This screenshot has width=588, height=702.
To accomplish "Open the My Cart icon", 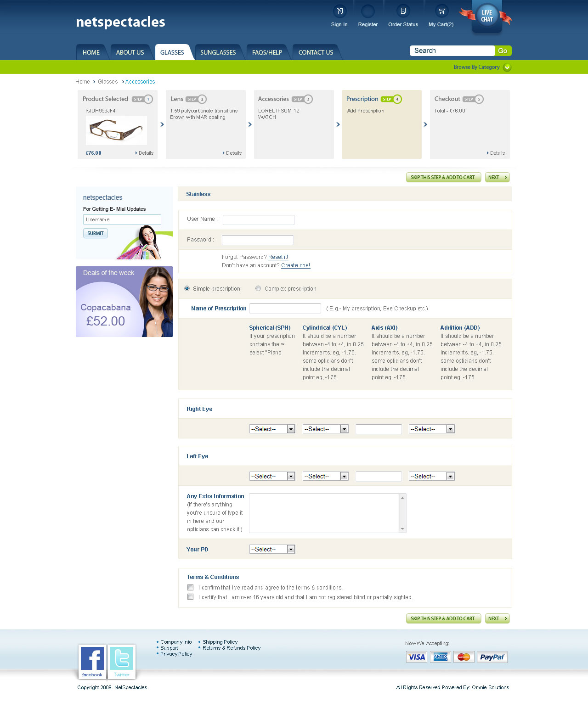I will (441, 11).
